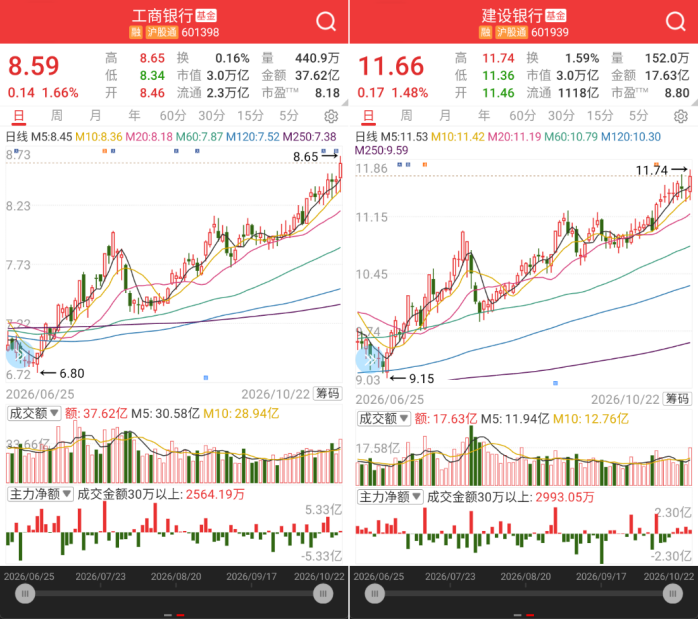The image size is (698, 619).
Task: Switch to 年 chart in 建设银行 panel
Action: click(x=483, y=116)
